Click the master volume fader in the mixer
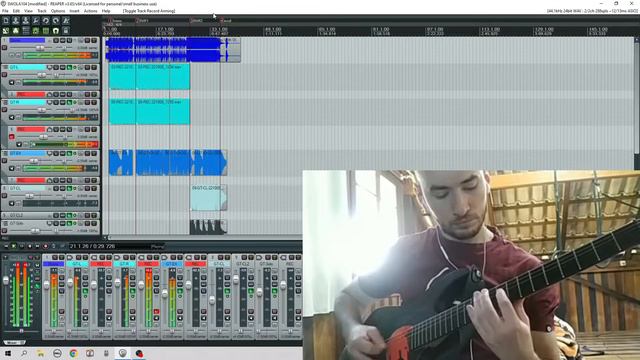The height and width of the screenshot is (360, 640). (x=6, y=280)
